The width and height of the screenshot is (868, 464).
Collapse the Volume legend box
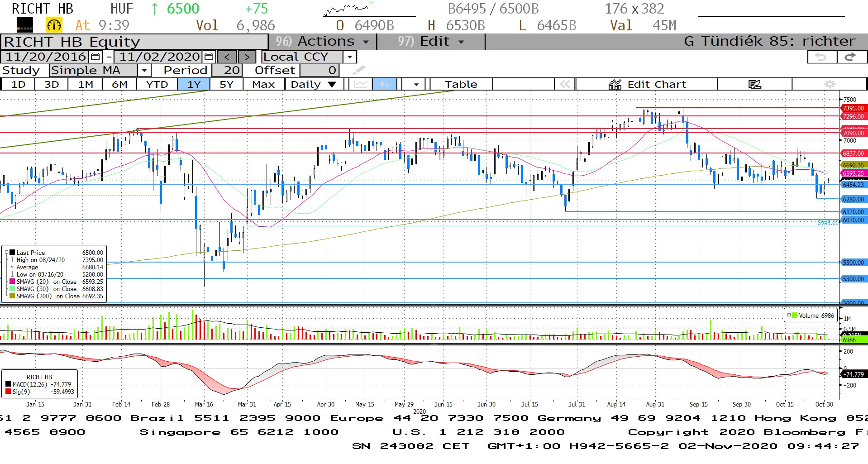[x=789, y=316]
